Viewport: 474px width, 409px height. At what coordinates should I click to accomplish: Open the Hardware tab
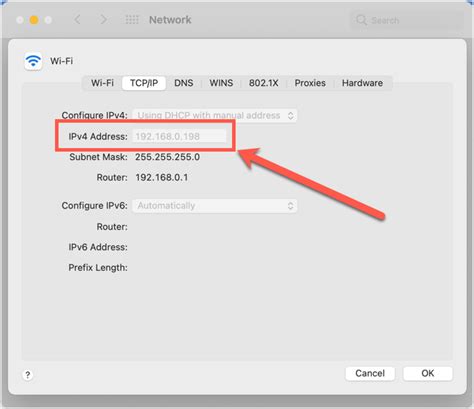(x=362, y=83)
